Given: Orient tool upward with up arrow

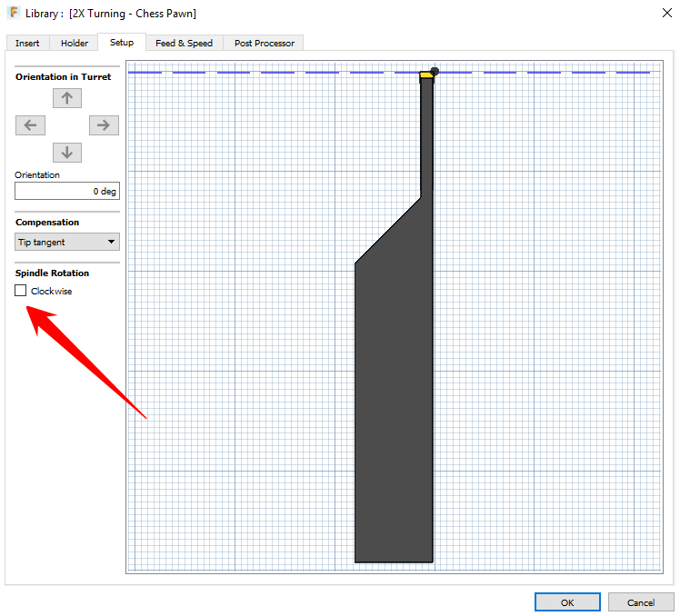Looking at the screenshot, I should [66, 98].
